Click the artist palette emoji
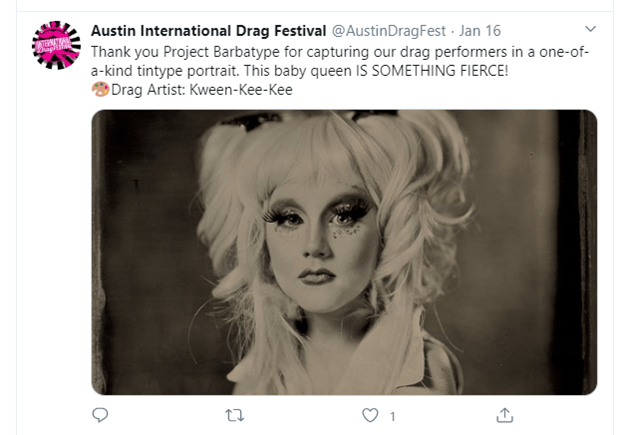Image resolution: width=624 pixels, height=435 pixels. tap(100, 89)
